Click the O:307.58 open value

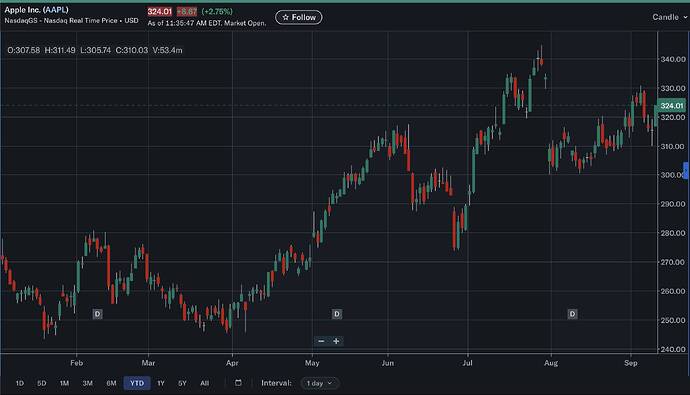[24, 50]
